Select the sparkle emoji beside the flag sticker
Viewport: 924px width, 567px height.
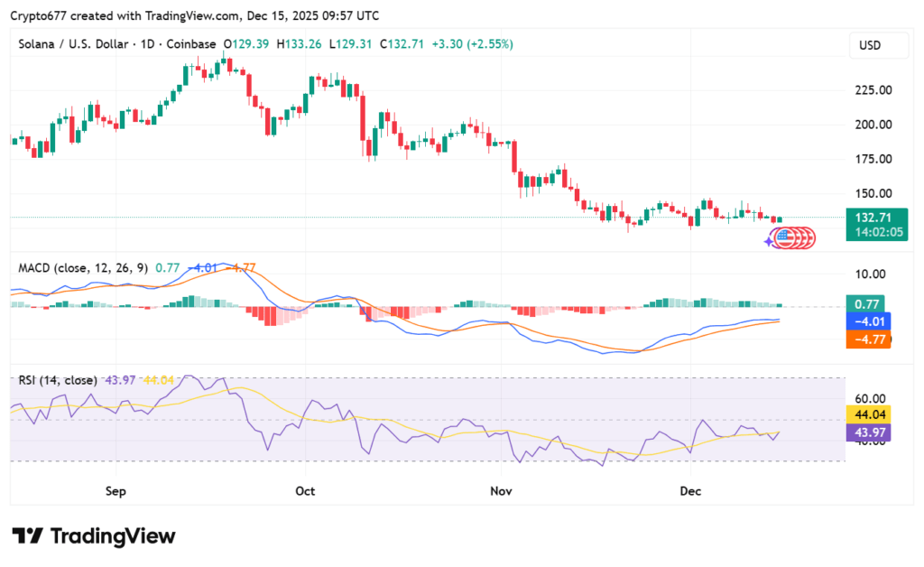coord(769,242)
